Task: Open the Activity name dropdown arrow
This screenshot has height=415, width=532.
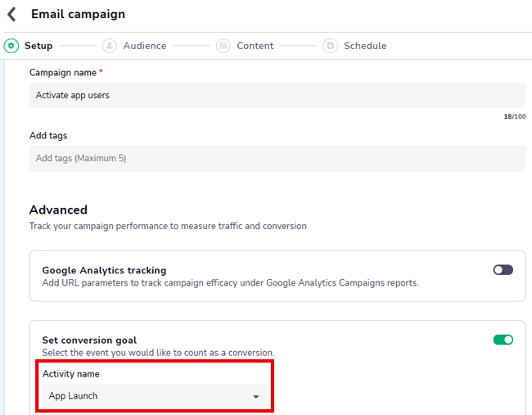Action: (x=256, y=396)
